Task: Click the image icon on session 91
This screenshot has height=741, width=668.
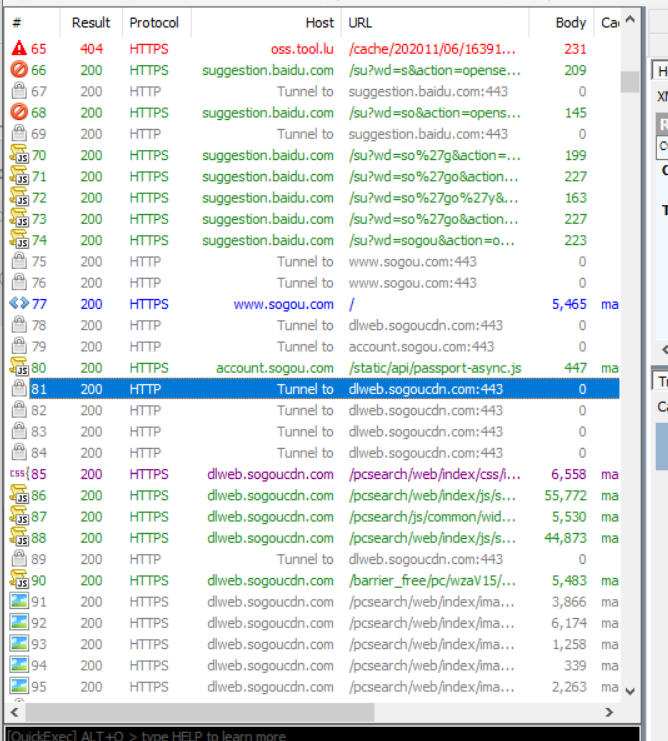Action: coord(19,602)
